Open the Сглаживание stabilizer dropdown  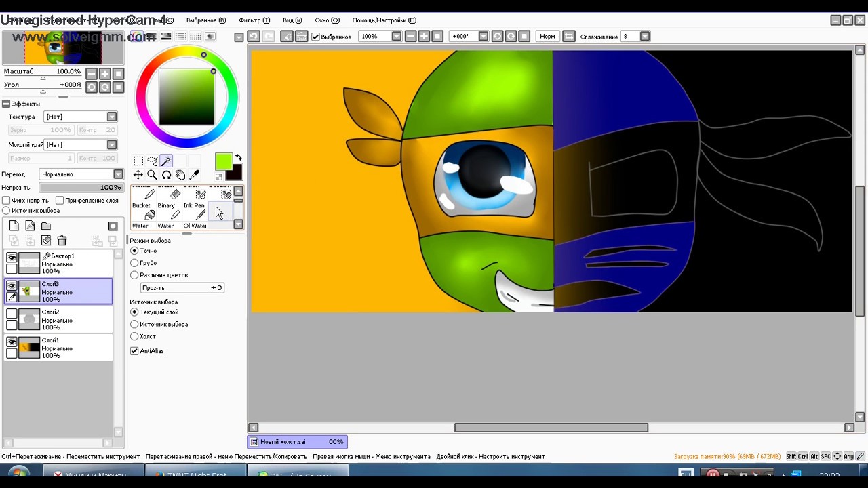(645, 36)
